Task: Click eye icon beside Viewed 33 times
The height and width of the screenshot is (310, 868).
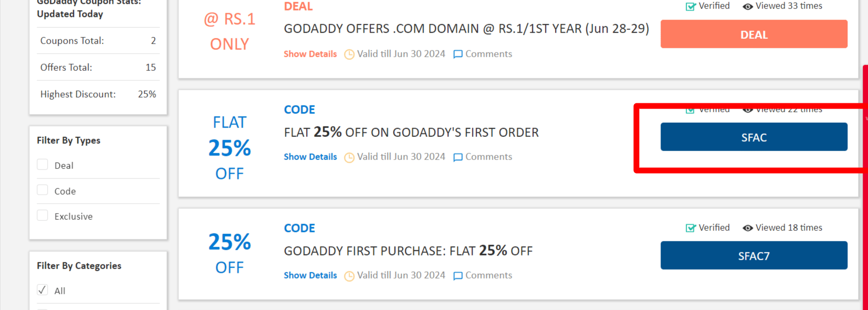Action: coord(748,7)
